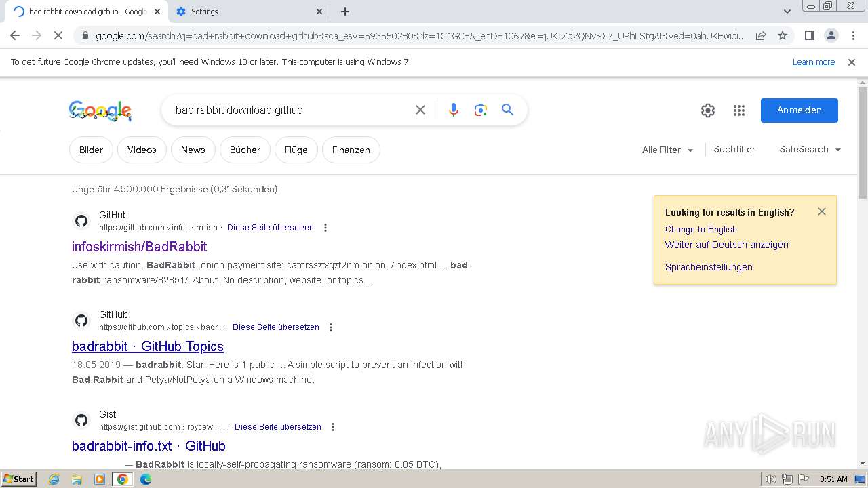The image size is (868, 488).
Task: Click the Anmelden sign-in button
Action: pos(800,110)
